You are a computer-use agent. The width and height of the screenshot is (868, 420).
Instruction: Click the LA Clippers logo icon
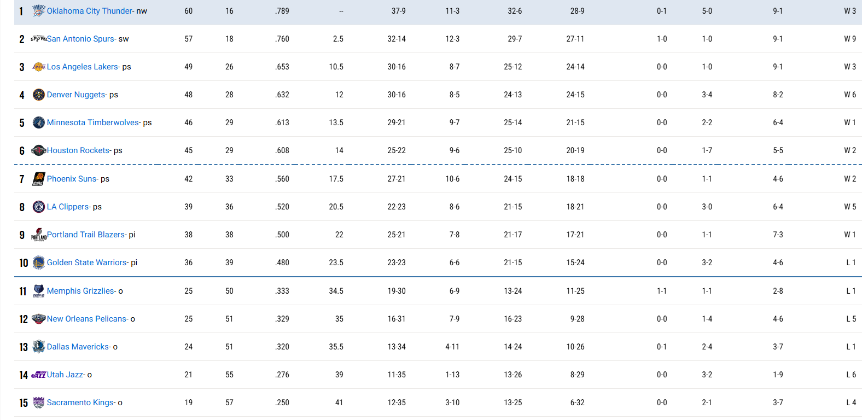coord(39,207)
